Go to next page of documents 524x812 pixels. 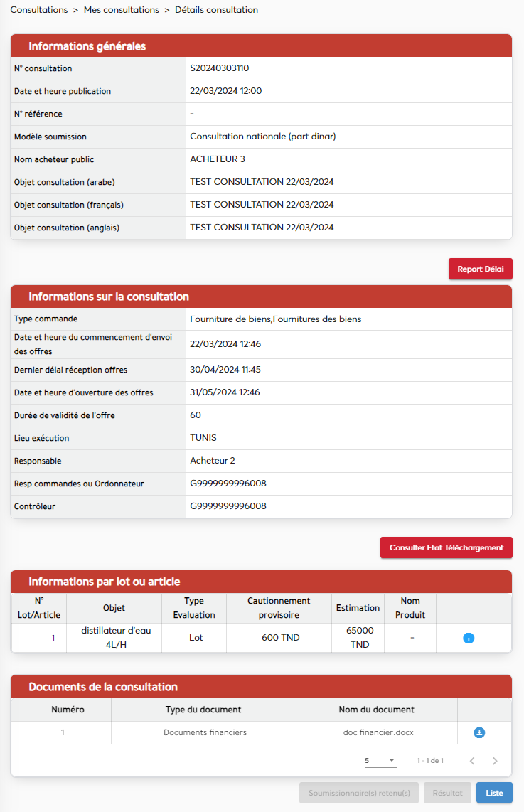pos(495,761)
